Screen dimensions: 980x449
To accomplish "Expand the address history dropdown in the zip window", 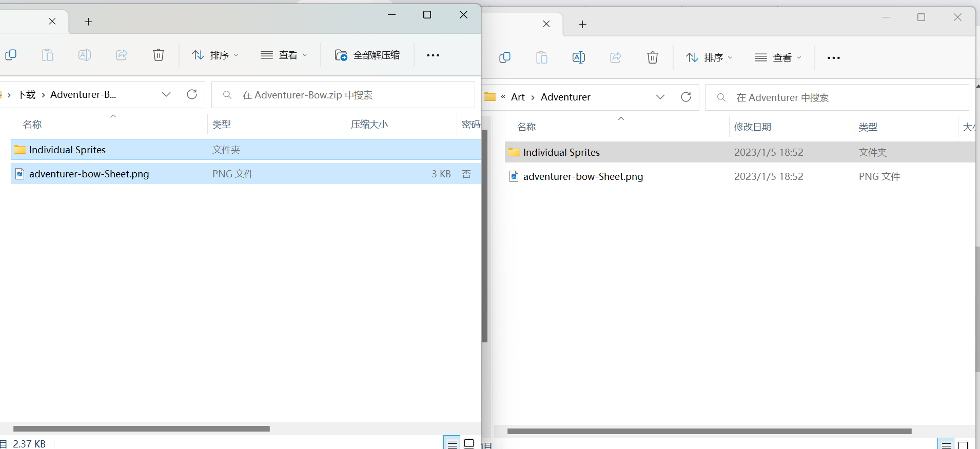I will 166,94.
